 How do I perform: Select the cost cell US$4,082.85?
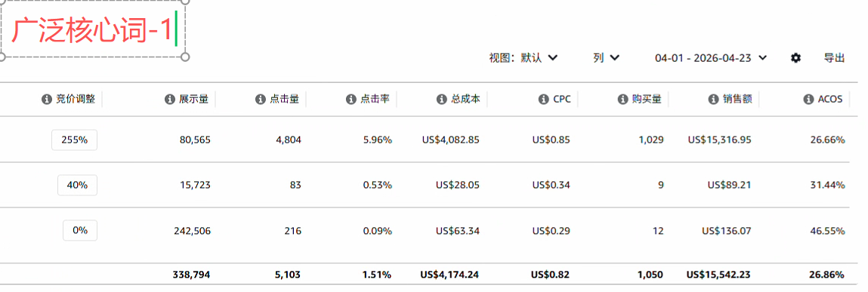pyautogui.click(x=450, y=140)
